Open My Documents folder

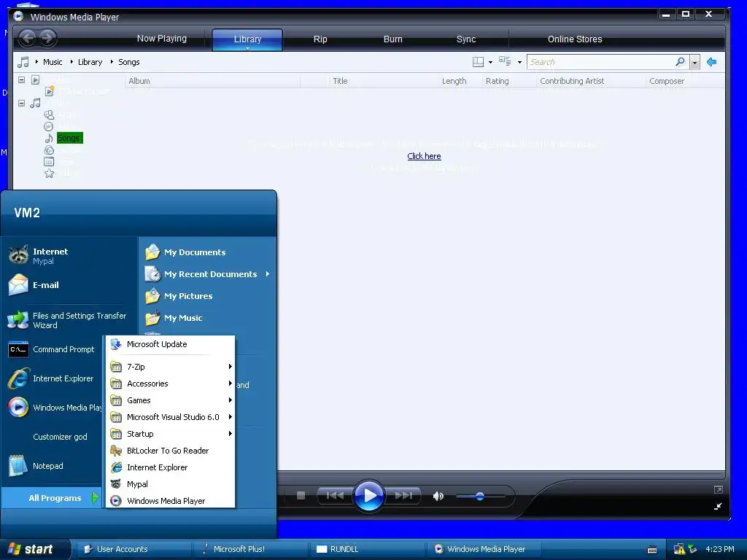207,252
